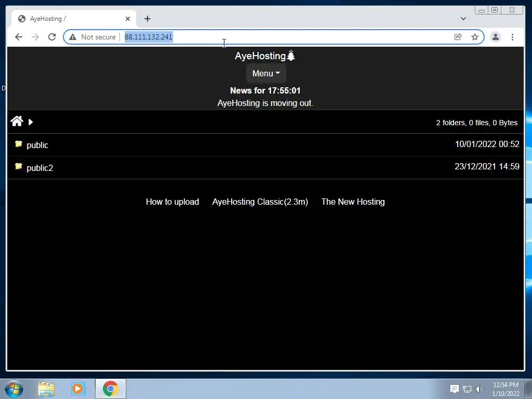Click the folder icon beside public
Viewport: 532px width, 399px height.
coord(19,144)
